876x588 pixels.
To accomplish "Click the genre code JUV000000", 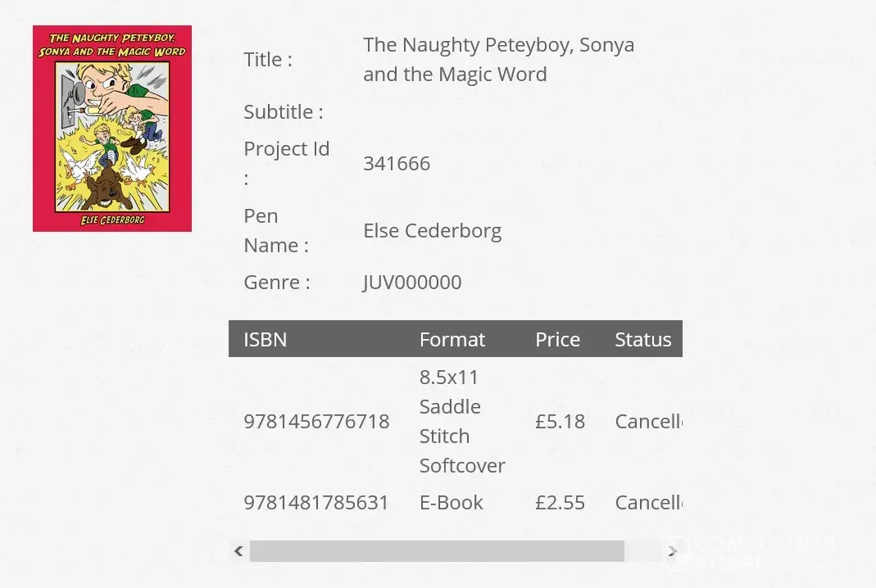I will (x=412, y=282).
